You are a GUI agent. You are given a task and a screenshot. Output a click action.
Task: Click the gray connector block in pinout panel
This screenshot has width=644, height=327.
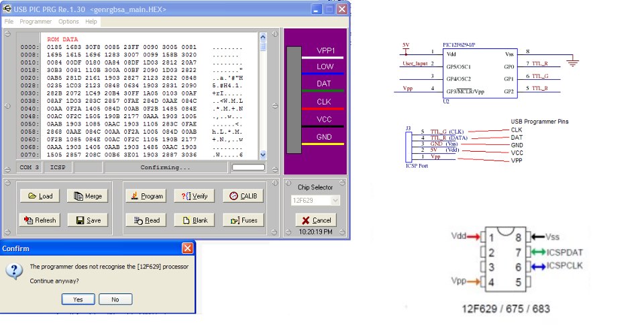294,100
